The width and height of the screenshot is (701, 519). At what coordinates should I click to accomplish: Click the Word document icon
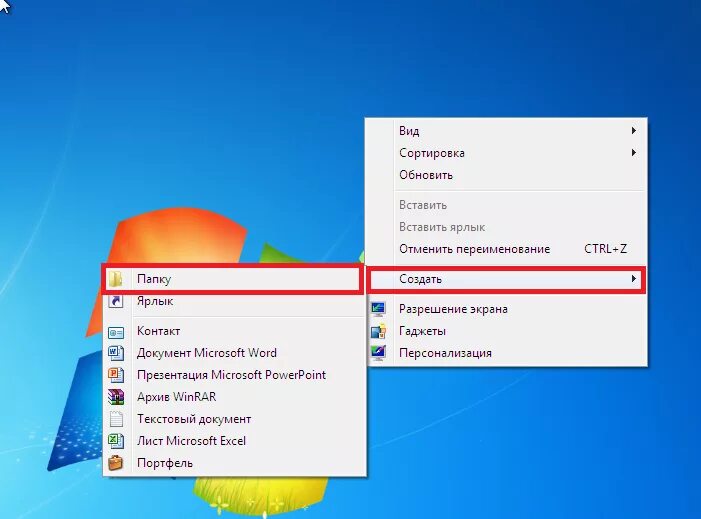[x=116, y=353]
